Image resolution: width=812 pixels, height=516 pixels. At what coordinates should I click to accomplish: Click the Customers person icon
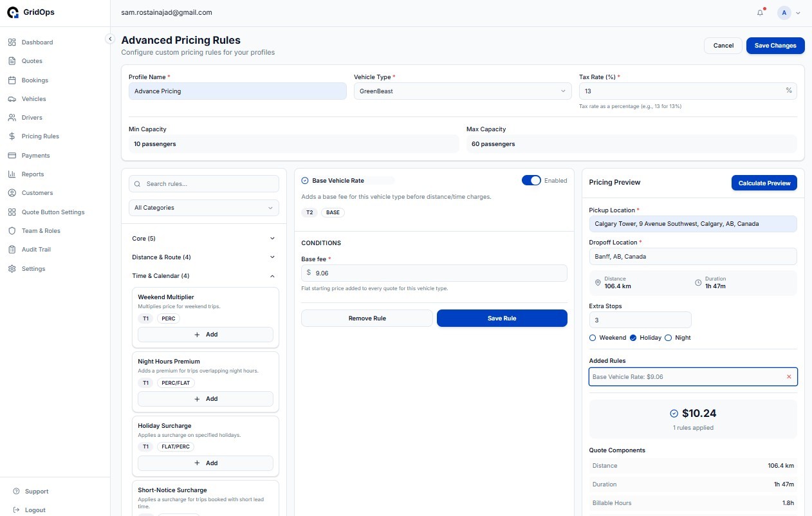click(12, 193)
